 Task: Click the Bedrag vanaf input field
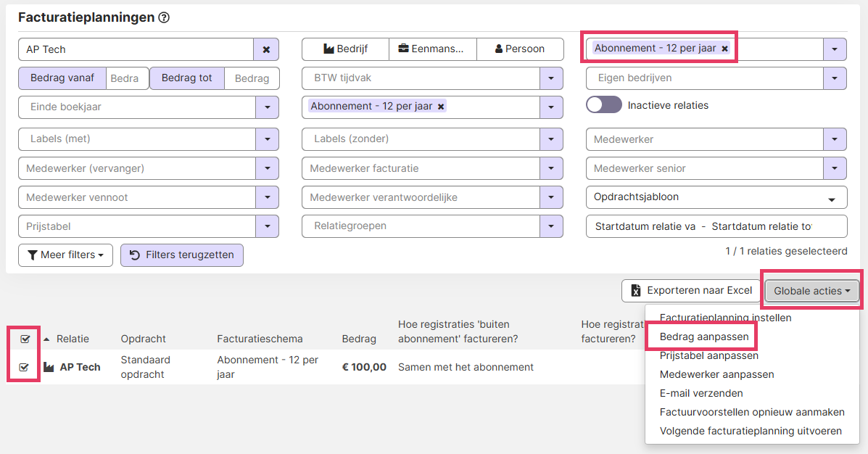(126, 78)
